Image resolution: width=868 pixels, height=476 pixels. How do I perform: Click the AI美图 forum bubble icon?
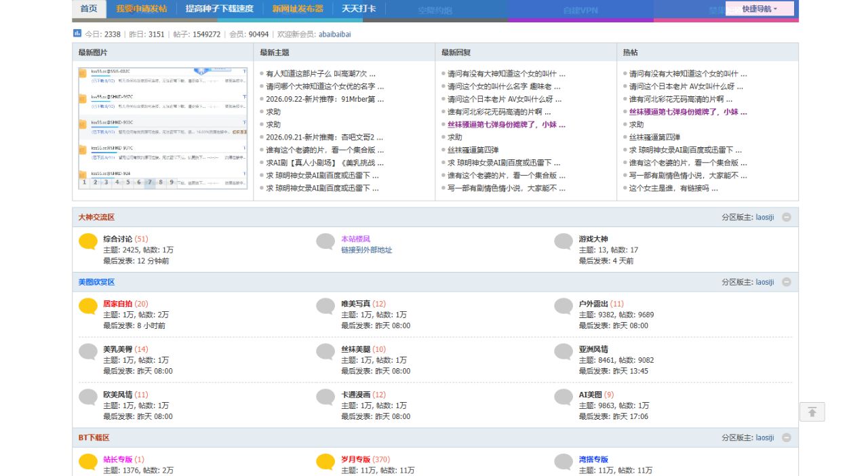(564, 397)
